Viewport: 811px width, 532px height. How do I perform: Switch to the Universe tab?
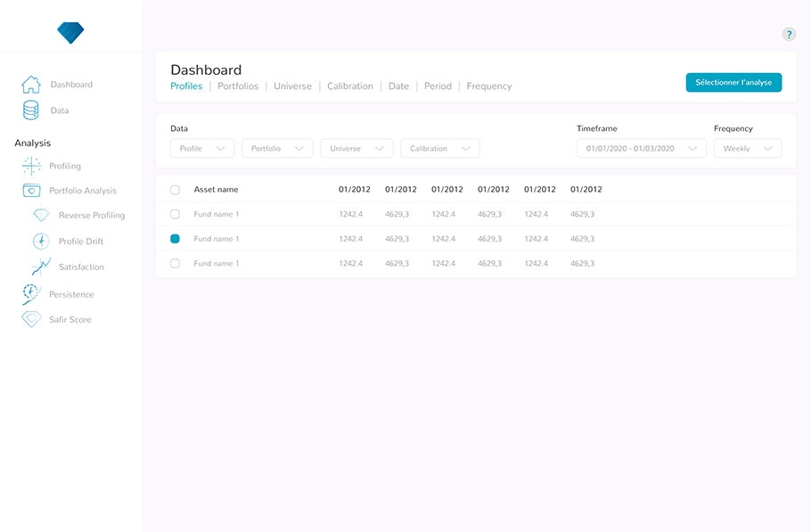pyautogui.click(x=292, y=86)
